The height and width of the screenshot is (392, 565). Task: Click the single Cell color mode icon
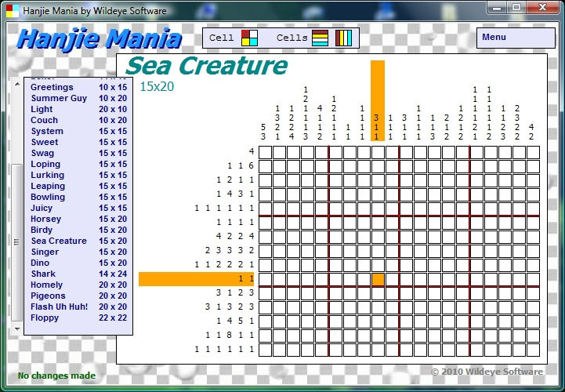coord(249,38)
